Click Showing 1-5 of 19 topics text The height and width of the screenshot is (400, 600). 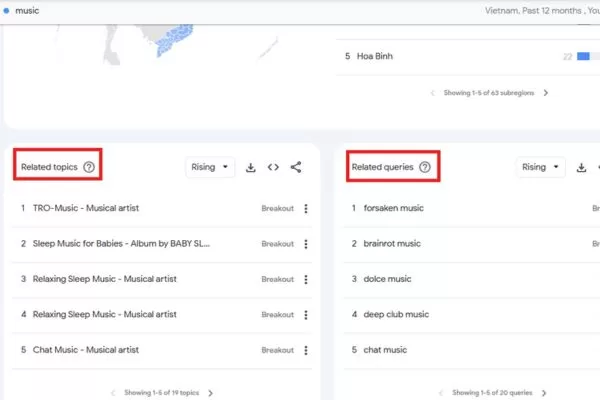[x=161, y=393]
